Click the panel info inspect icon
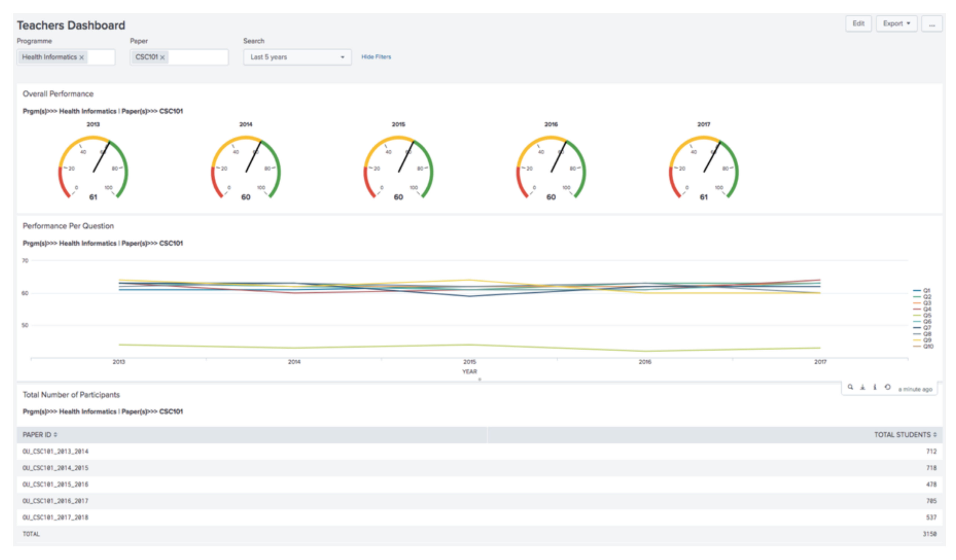 click(875, 387)
